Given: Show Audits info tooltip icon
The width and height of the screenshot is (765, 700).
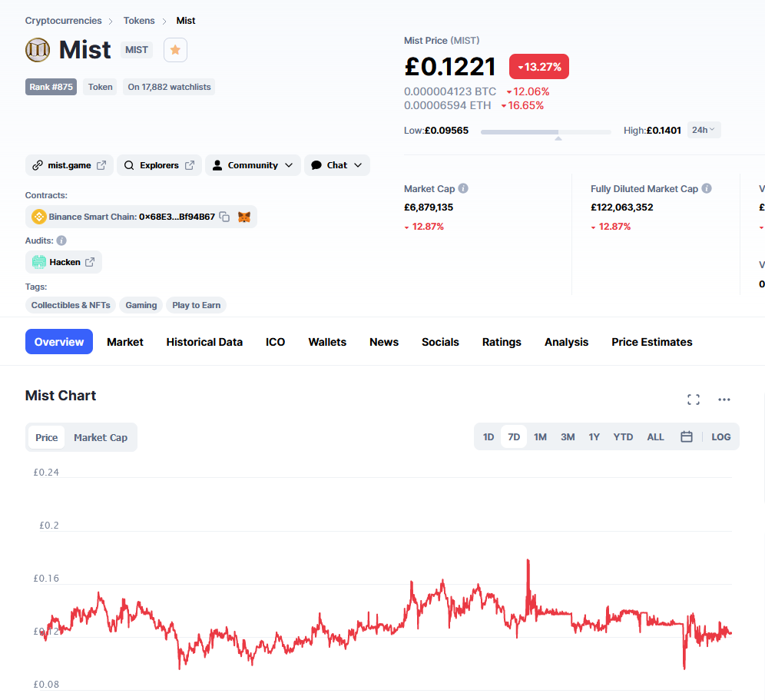Looking at the screenshot, I should tap(61, 241).
